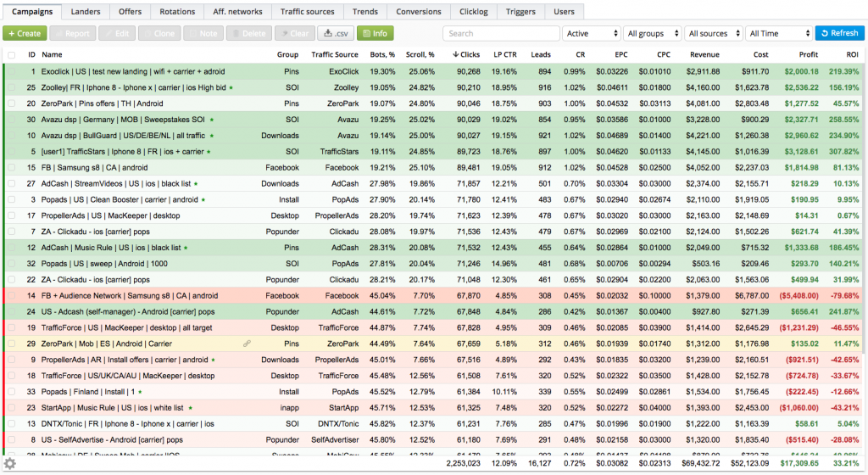Open the Aff. networks tab

pos(237,12)
